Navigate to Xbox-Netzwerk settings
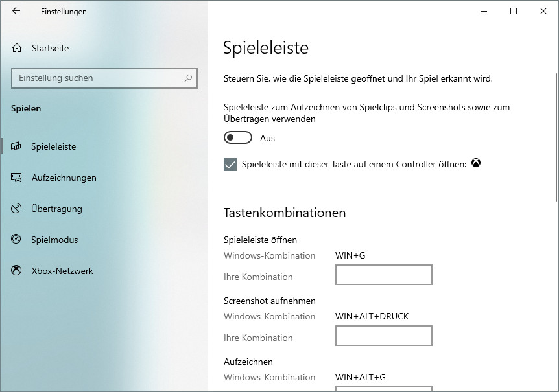 coord(62,271)
